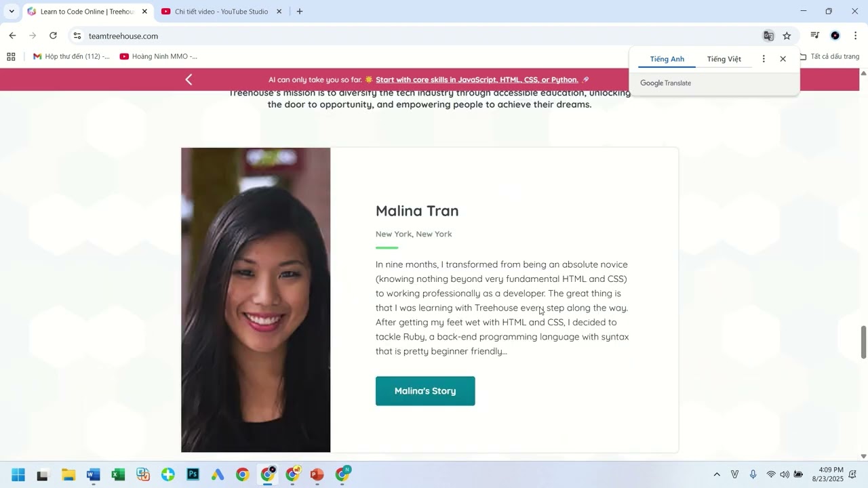Screen dimensions: 868x488
Task: Open the Hộp thư đến Gmail bookmark
Action: coord(71,57)
